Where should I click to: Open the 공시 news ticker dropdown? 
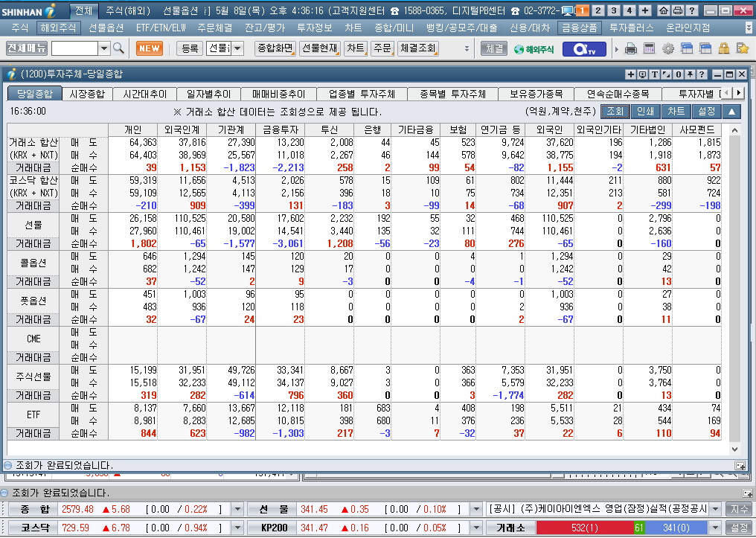pos(716,509)
